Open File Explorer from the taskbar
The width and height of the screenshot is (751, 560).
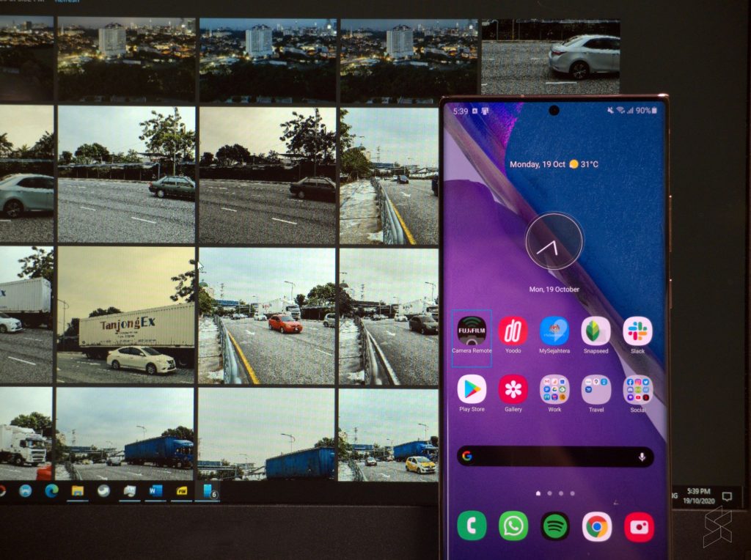click(x=77, y=490)
